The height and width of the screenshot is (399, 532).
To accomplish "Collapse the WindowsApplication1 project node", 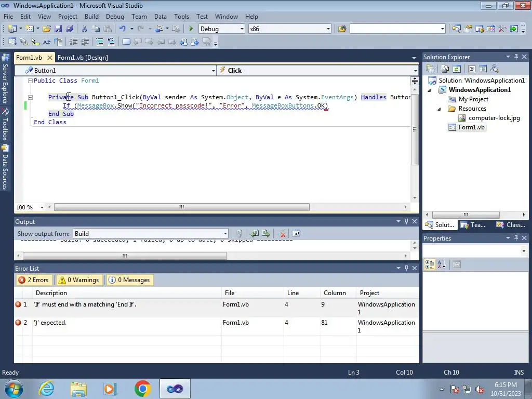I will tap(429, 90).
